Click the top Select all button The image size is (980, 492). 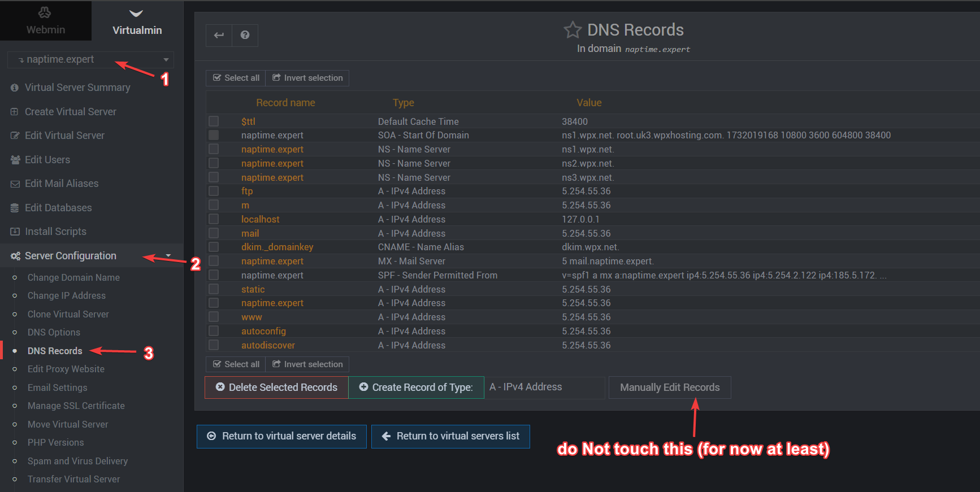tap(236, 78)
